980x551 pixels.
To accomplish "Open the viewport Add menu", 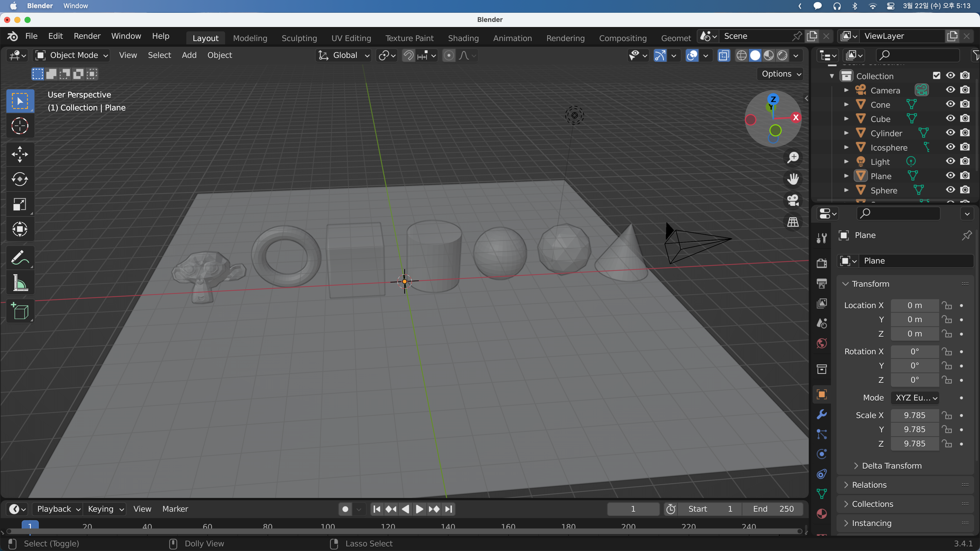I will 189,56.
